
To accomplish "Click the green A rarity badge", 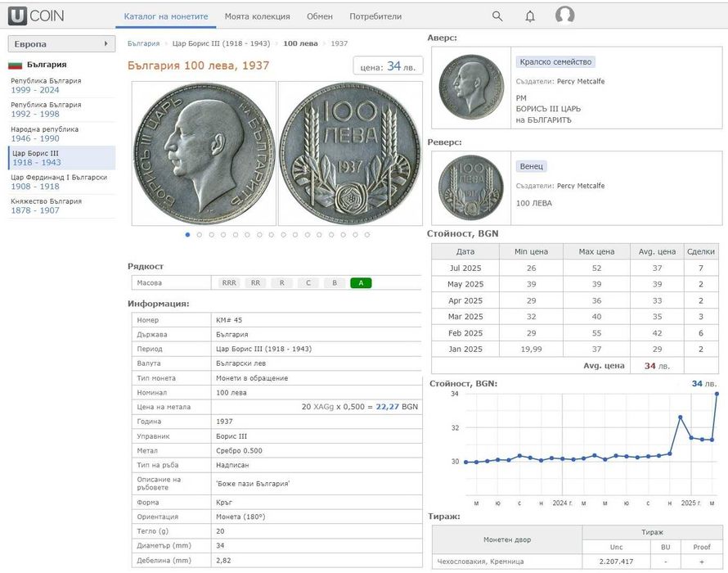I will pos(361,282).
